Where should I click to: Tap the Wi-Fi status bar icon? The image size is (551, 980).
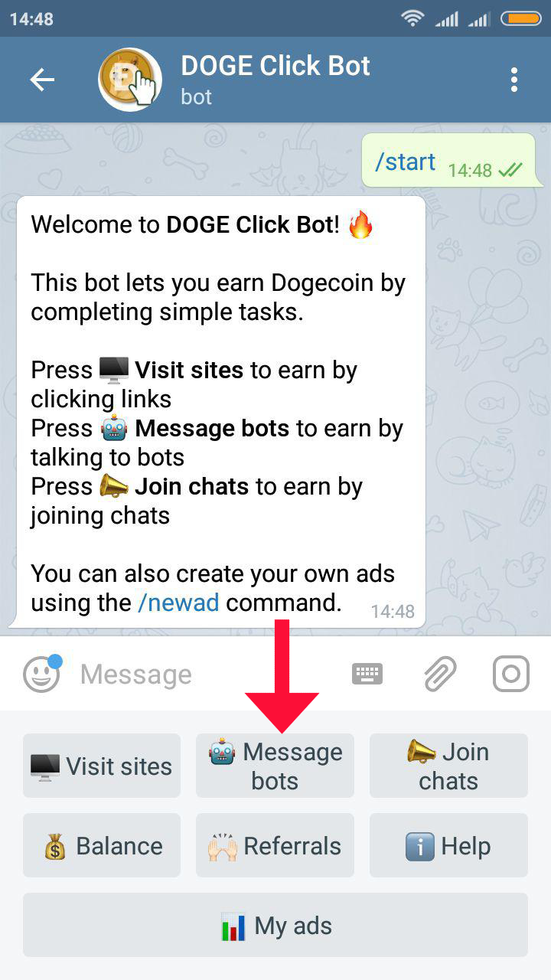(413, 18)
